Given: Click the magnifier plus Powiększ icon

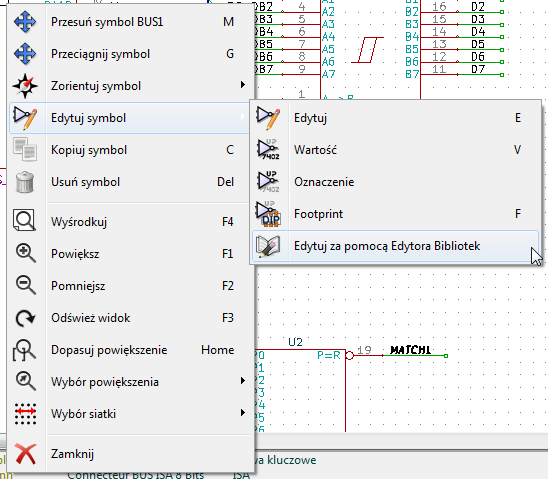Looking at the screenshot, I should (x=26, y=254).
